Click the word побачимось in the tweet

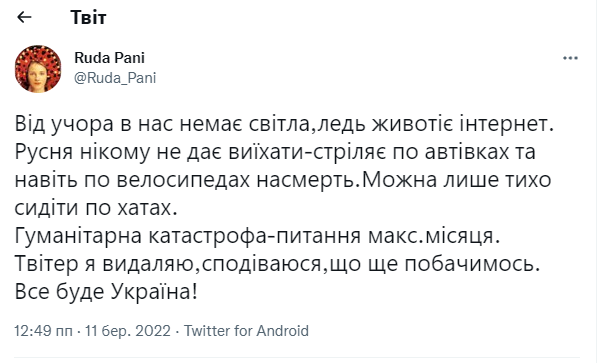pyautogui.click(x=472, y=264)
